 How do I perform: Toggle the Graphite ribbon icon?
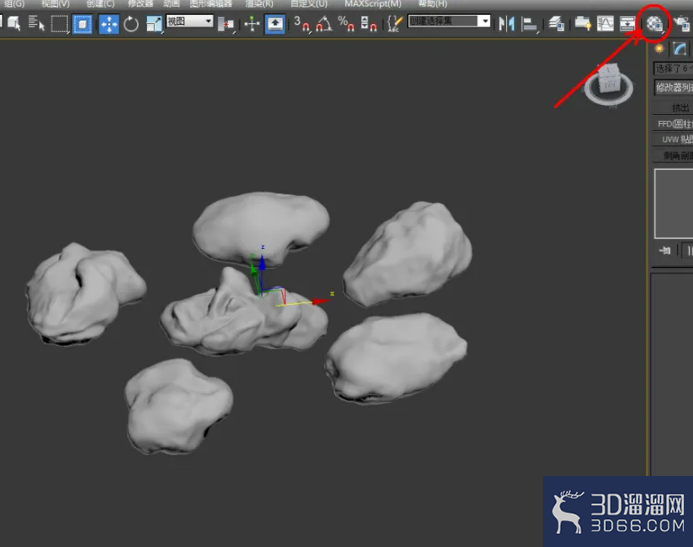pos(583,24)
